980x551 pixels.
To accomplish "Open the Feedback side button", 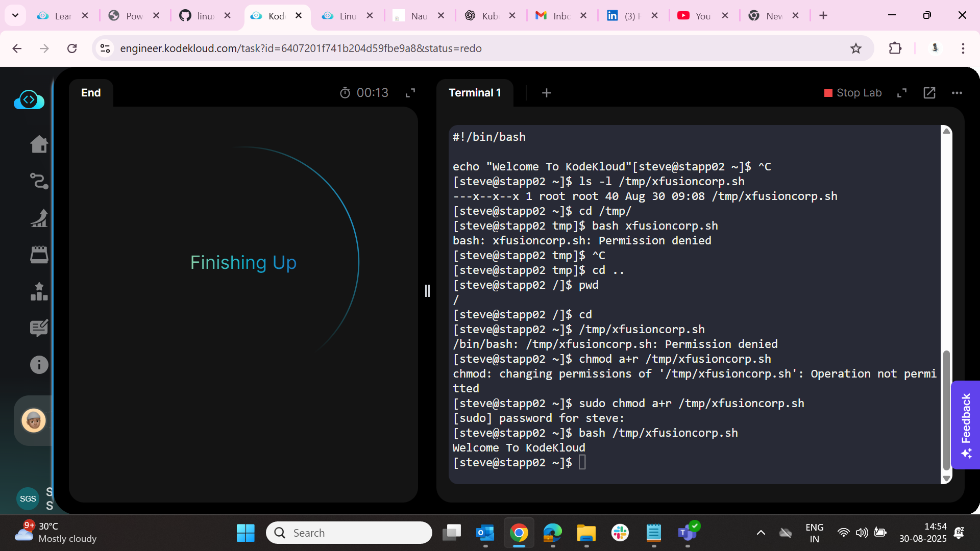I will [966, 424].
